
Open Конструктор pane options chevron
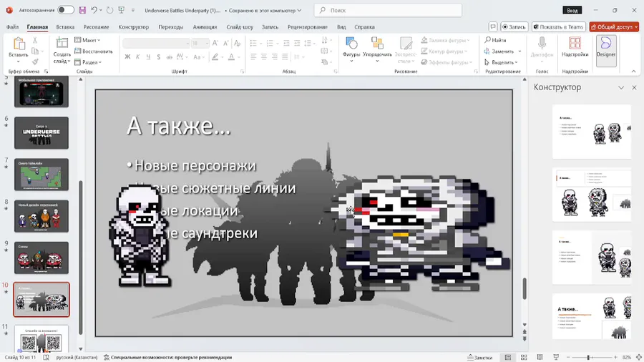point(621,87)
